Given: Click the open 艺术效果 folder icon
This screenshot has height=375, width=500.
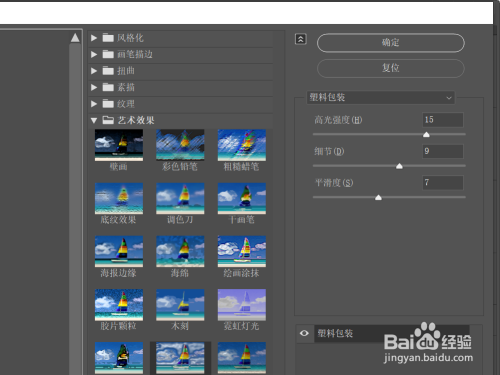Looking at the screenshot, I should click(108, 120).
